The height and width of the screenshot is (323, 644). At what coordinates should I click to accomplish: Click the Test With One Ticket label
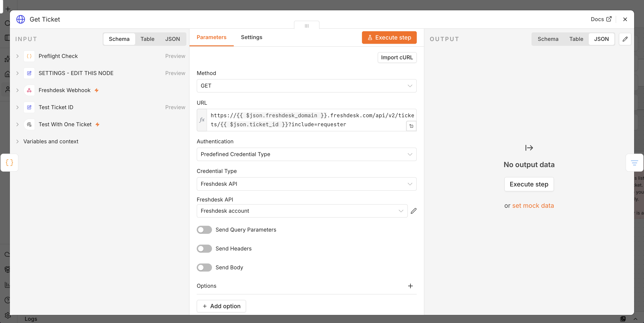[x=65, y=124]
